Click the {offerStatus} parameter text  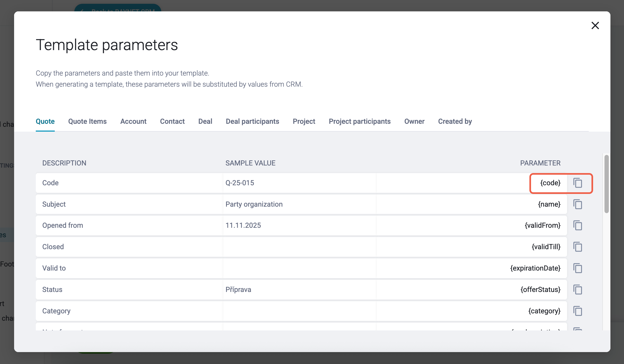click(x=541, y=290)
